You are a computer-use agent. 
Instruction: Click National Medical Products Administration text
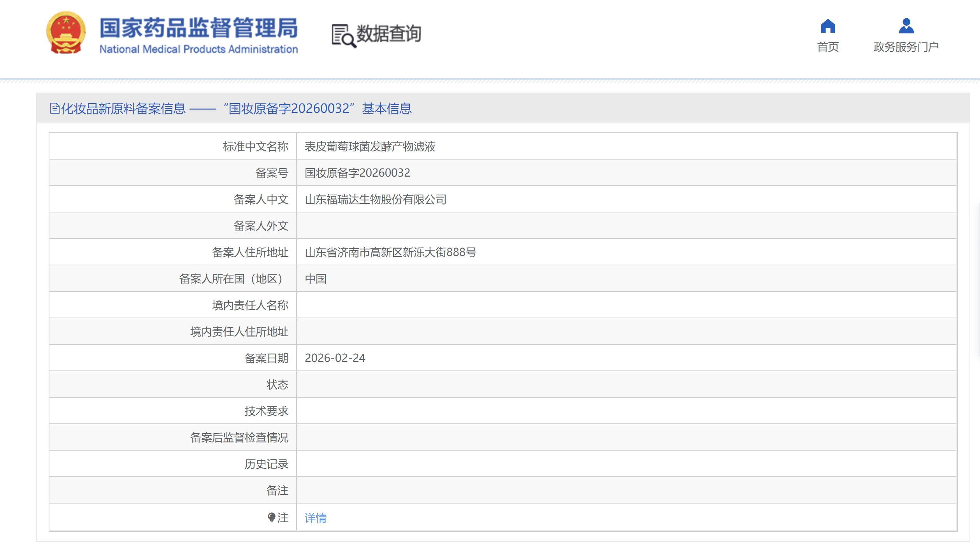(198, 49)
